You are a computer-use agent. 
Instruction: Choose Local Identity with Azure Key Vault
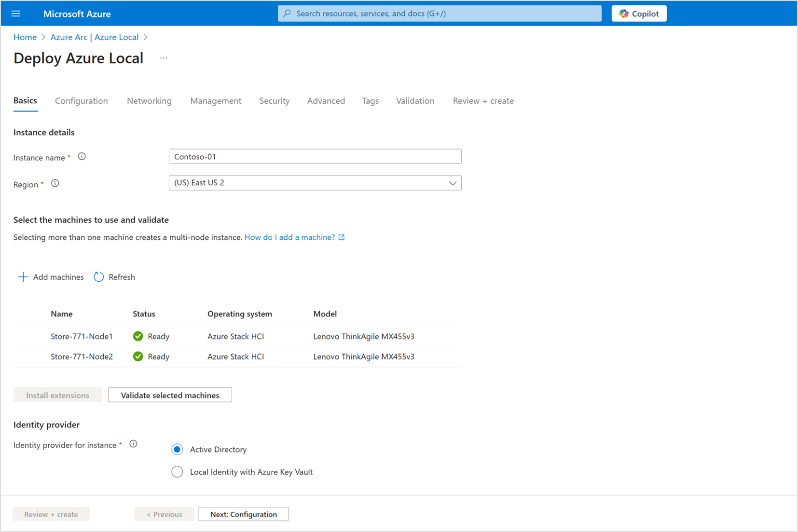177,471
